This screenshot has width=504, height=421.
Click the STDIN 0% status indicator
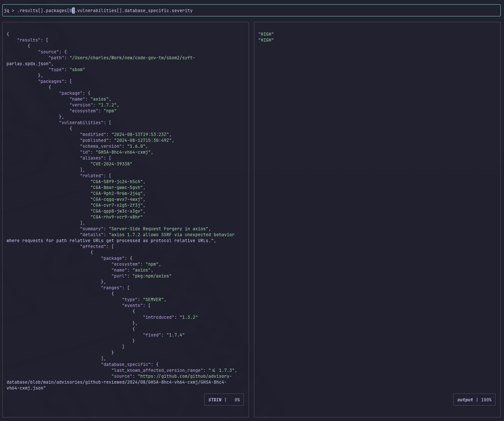coord(224,400)
